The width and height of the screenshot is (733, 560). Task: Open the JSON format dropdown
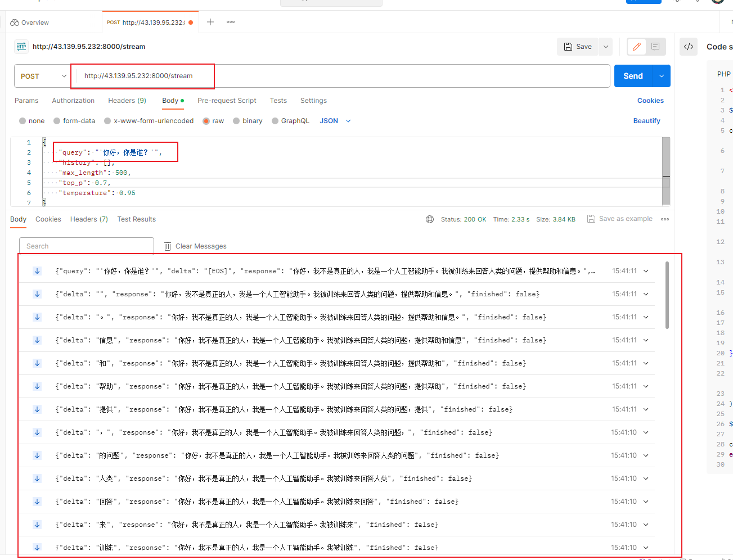point(335,121)
